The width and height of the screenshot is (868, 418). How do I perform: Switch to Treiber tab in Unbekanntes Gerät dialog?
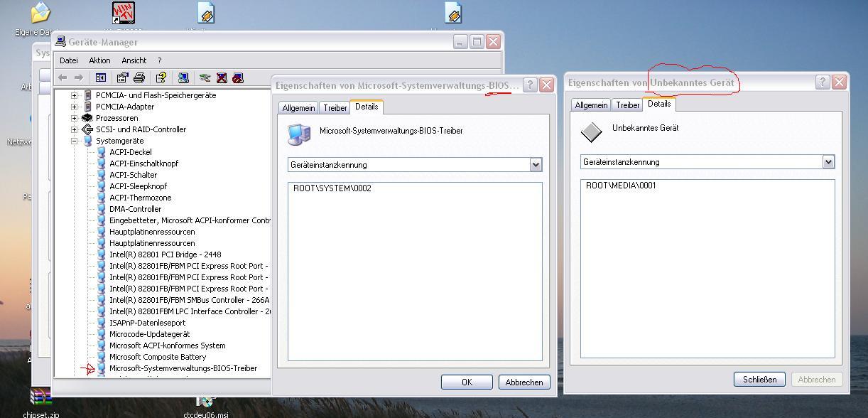627,105
